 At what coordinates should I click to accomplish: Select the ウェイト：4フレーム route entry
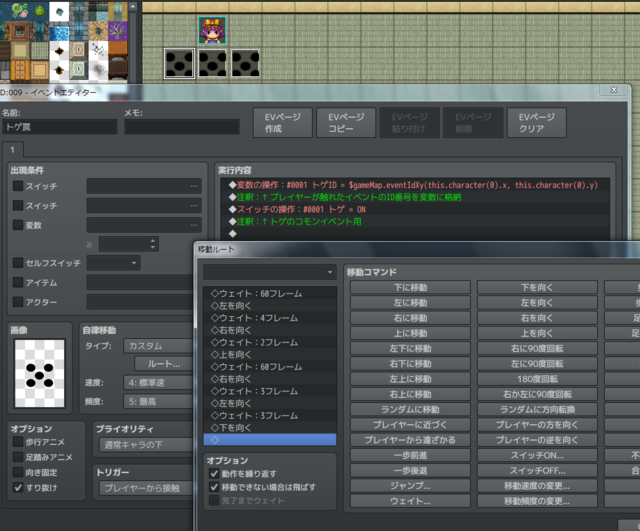coord(270,318)
